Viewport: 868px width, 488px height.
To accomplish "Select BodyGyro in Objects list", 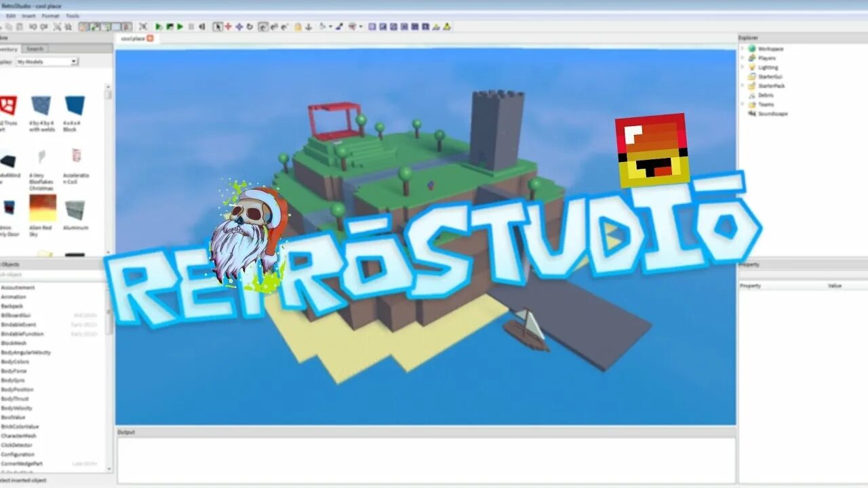I will [13, 380].
